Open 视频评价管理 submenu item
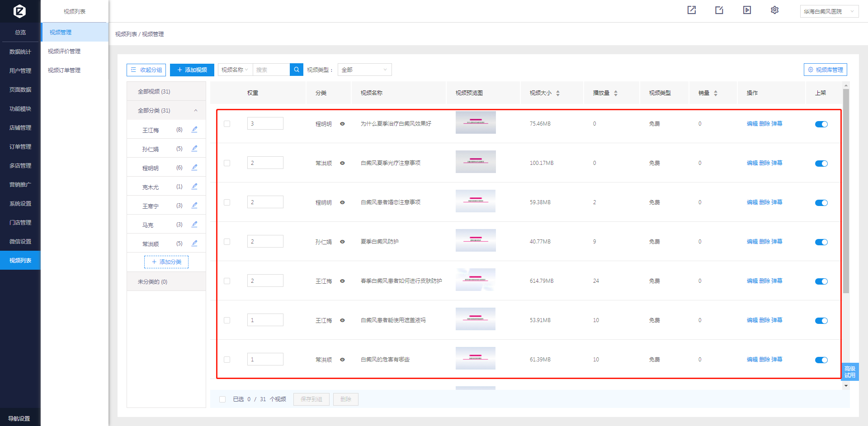868x426 pixels. point(64,51)
